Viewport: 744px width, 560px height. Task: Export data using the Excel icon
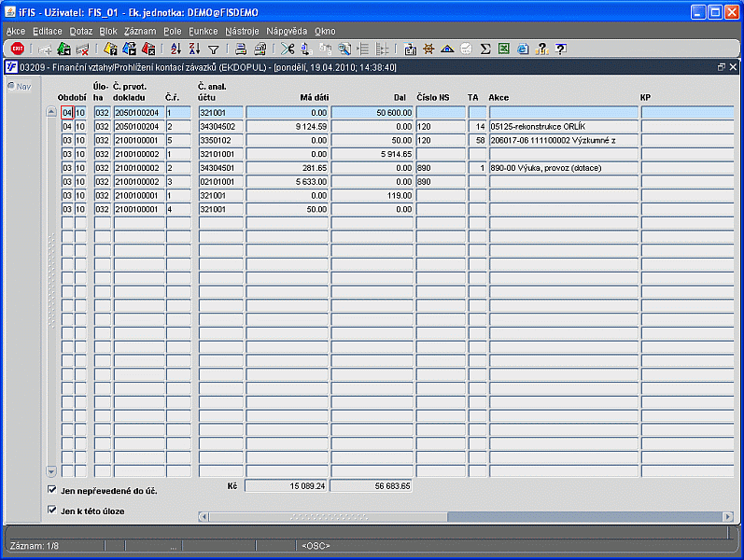coord(504,49)
